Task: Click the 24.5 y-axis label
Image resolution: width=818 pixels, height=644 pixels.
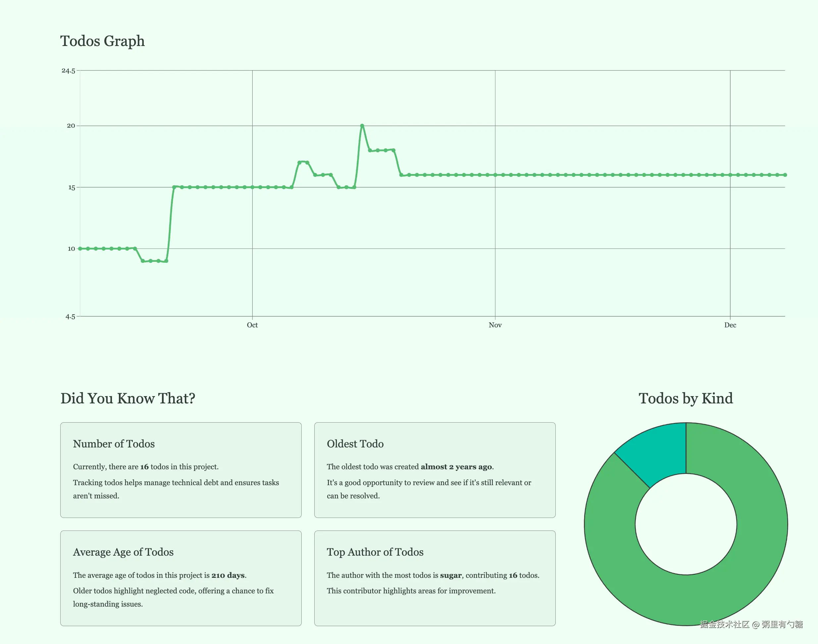Action: tap(68, 70)
